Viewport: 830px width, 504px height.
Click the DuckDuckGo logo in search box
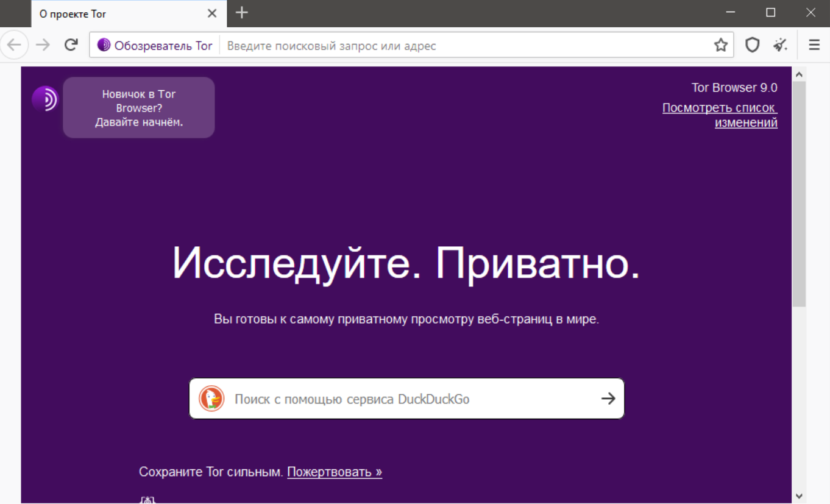coord(211,399)
